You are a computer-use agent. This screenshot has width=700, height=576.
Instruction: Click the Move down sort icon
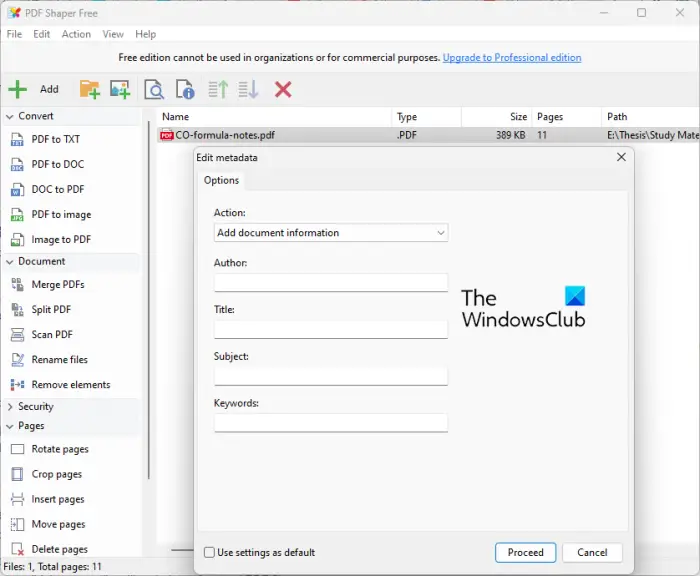(248, 89)
